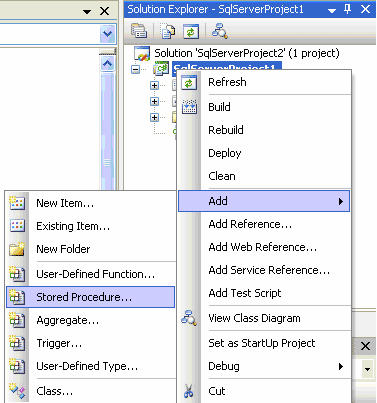
Task: Click the left panel vertical scrollbar thumb
Action: coord(107,131)
